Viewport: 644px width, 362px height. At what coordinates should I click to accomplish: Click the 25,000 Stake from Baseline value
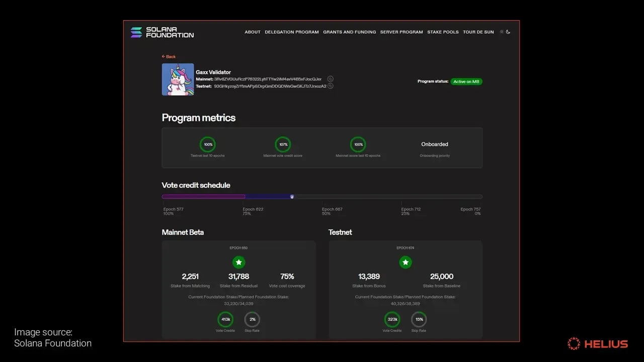pos(442,277)
